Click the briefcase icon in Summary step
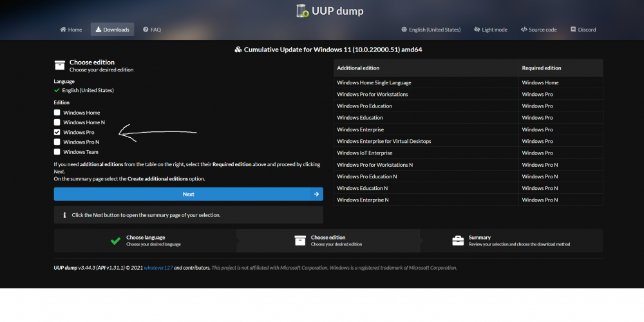The image size is (644, 322). [x=458, y=241]
